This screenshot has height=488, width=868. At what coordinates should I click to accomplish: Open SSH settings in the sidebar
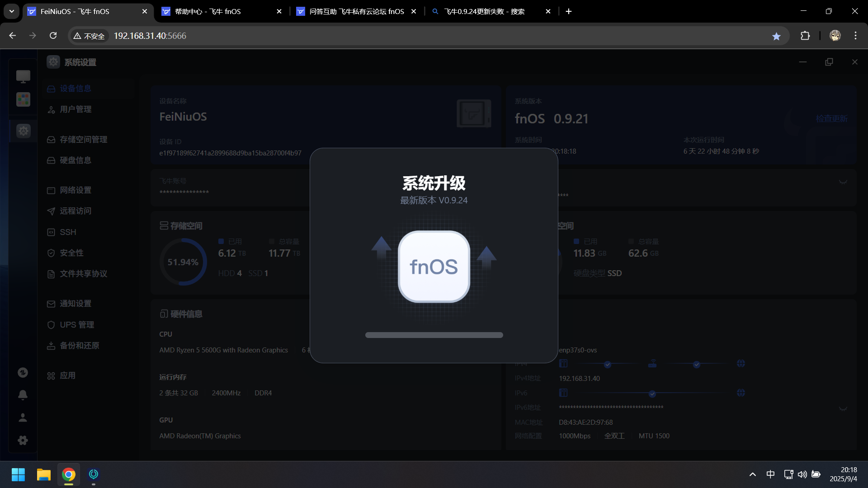(68, 232)
